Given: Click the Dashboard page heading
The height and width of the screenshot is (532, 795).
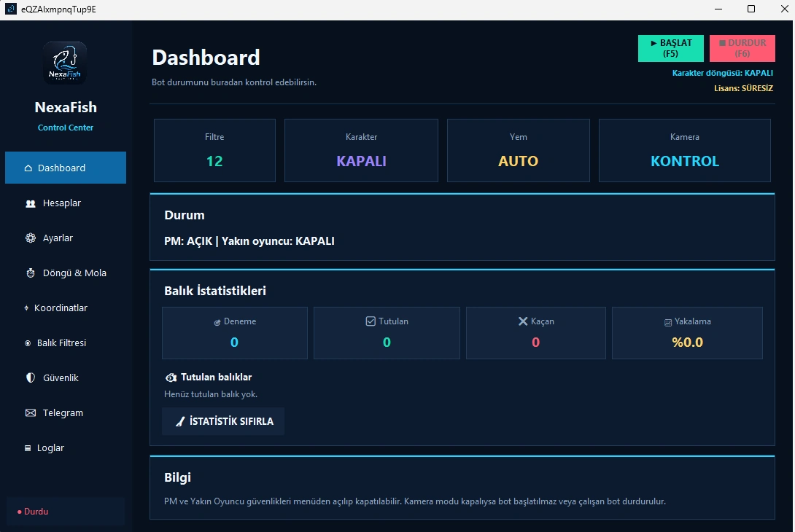Looking at the screenshot, I should click(206, 58).
